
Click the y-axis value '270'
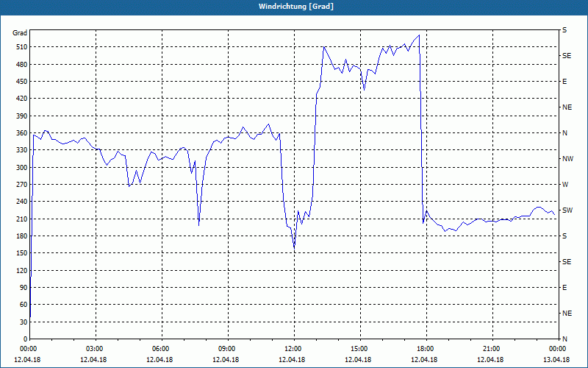(22, 185)
